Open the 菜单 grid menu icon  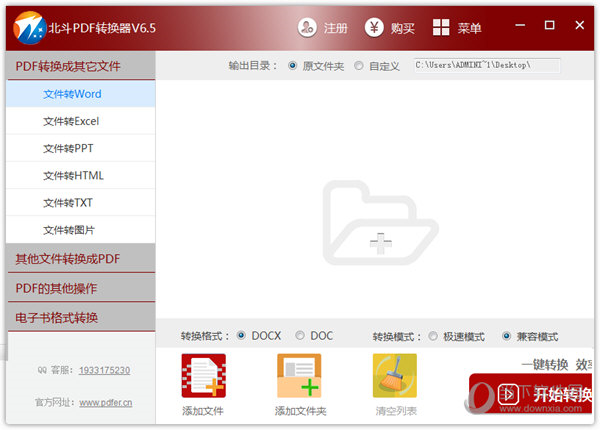pyautogui.click(x=441, y=28)
